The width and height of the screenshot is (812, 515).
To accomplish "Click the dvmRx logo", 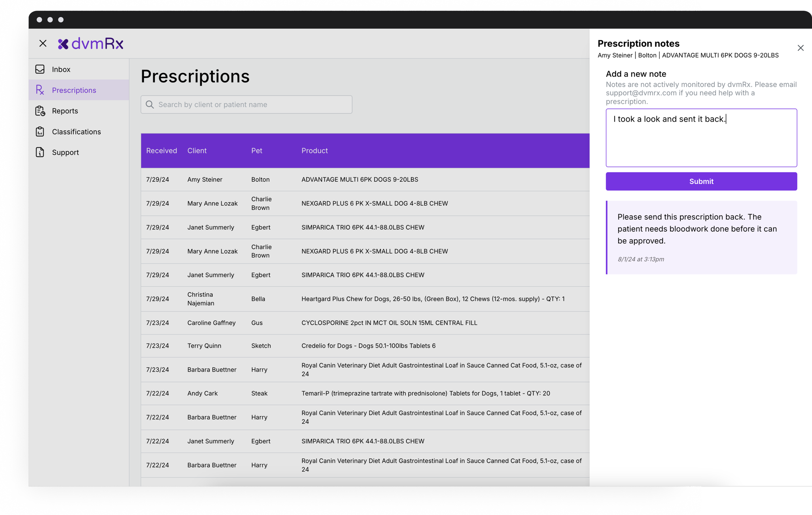I will [x=91, y=44].
